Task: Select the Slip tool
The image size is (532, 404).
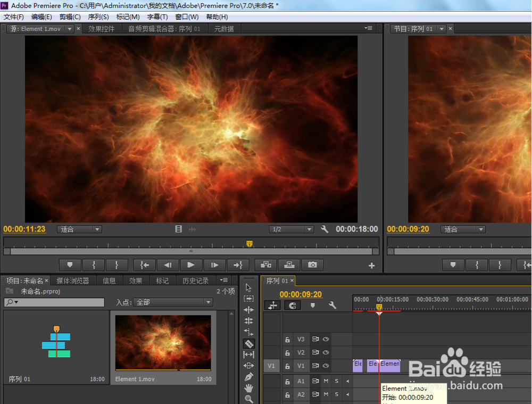Action: click(248, 354)
